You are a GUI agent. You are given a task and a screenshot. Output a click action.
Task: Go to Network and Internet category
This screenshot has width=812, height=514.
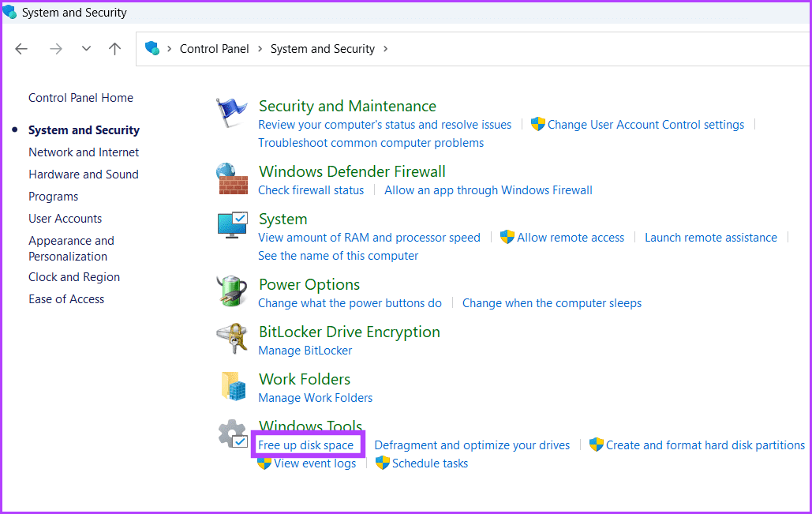point(84,152)
